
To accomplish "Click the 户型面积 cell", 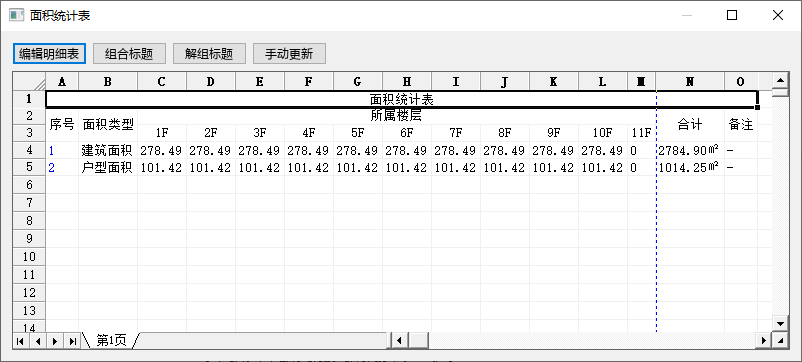I will coord(108,167).
